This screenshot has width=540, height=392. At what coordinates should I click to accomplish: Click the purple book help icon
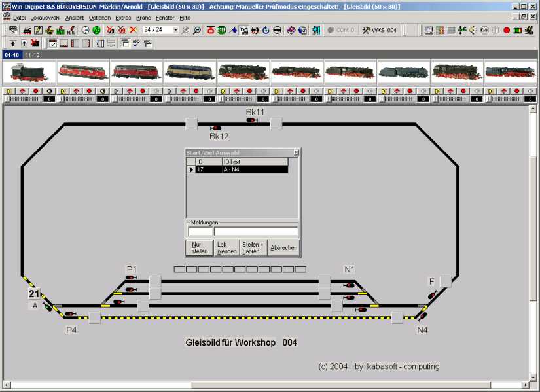click(291, 30)
